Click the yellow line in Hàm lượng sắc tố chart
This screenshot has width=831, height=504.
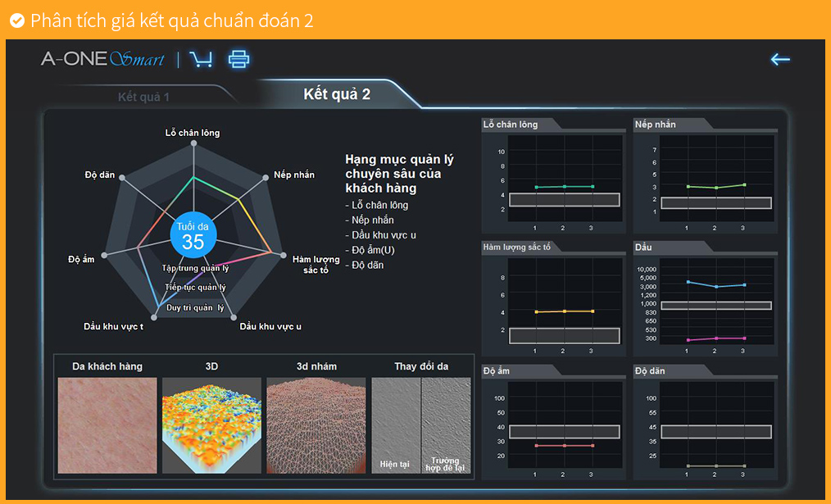pyautogui.click(x=565, y=311)
